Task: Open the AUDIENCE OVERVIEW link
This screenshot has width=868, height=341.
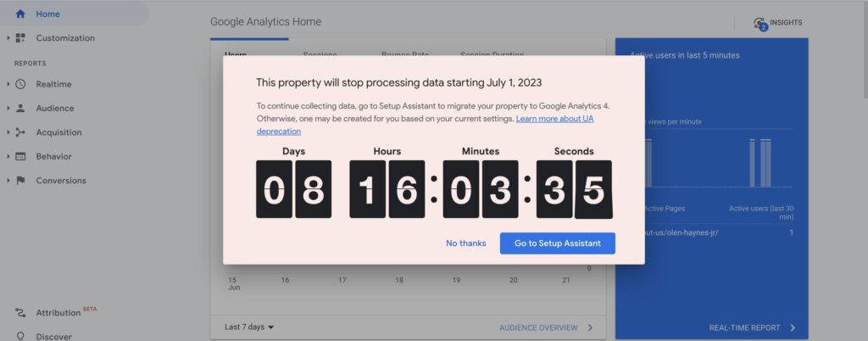Action: tap(538, 327)
